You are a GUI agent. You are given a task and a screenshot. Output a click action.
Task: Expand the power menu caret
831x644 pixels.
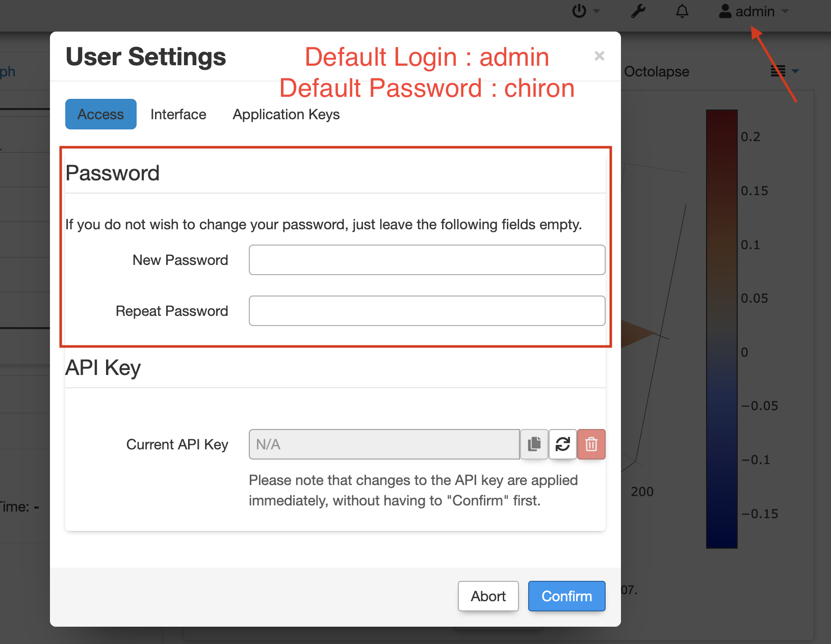click(x=596, y=11)
